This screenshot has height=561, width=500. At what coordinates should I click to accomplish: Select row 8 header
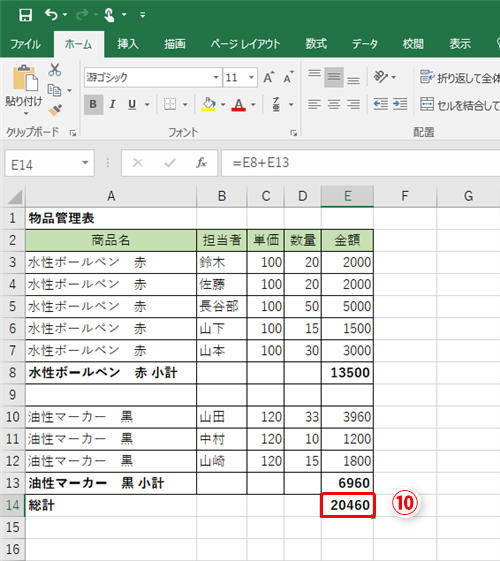(x=13, y=373)
